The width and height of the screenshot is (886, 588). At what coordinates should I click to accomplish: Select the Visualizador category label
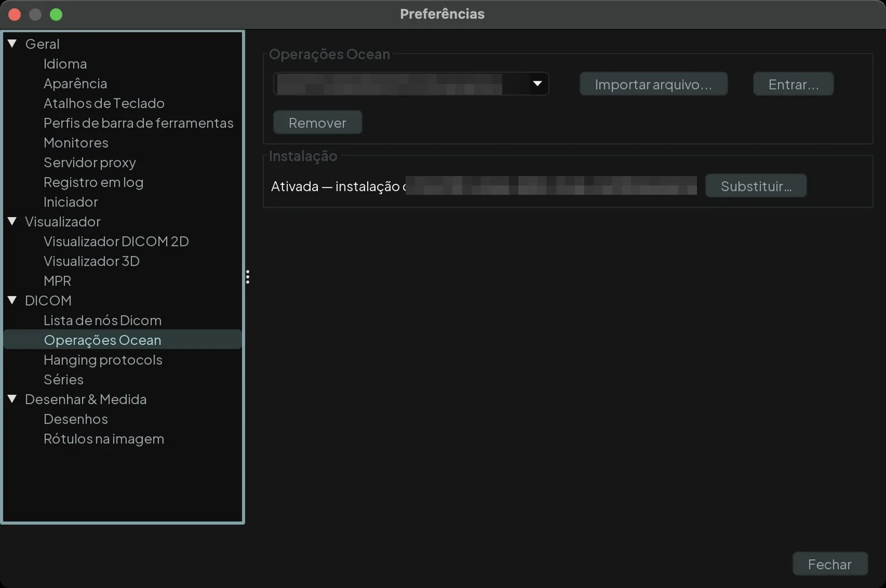point(63,221)
